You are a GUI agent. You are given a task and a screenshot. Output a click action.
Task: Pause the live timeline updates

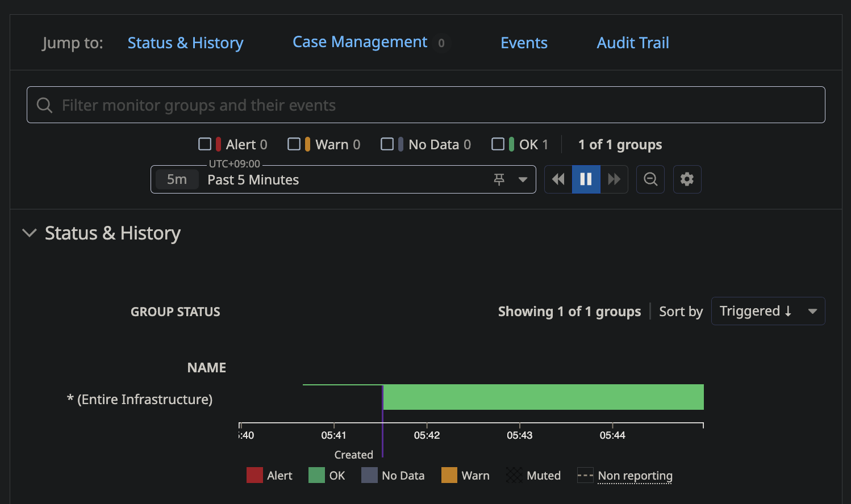[x=586, y=179]
